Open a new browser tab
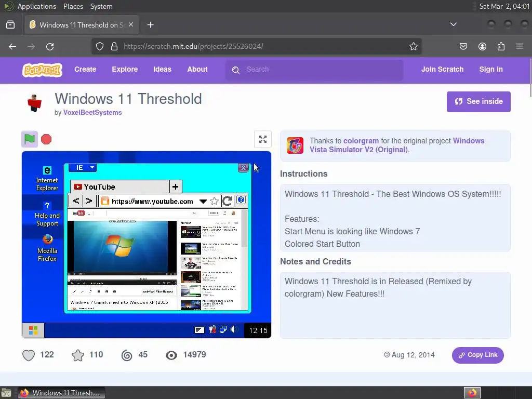Viewport: 532px width, 399px height. tap(150, 25)
